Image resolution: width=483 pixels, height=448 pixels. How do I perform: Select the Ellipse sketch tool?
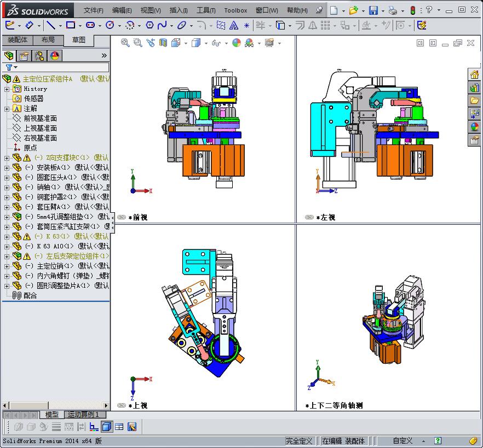click(182, 25)
